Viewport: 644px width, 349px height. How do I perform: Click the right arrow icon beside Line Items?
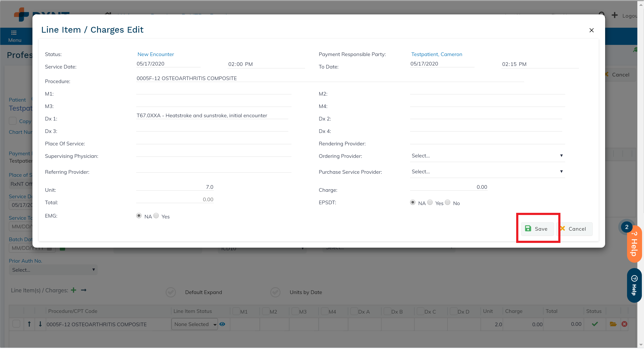click(84, 290)
